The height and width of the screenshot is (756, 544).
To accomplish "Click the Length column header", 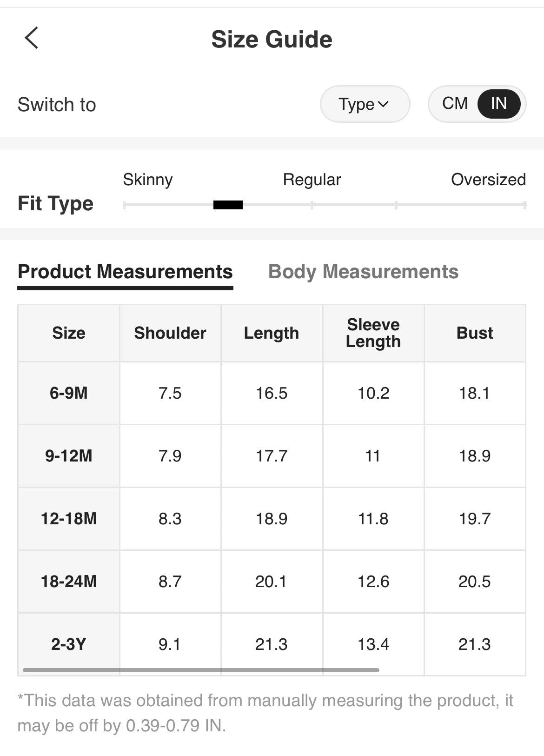I will (x=272, y=333).
